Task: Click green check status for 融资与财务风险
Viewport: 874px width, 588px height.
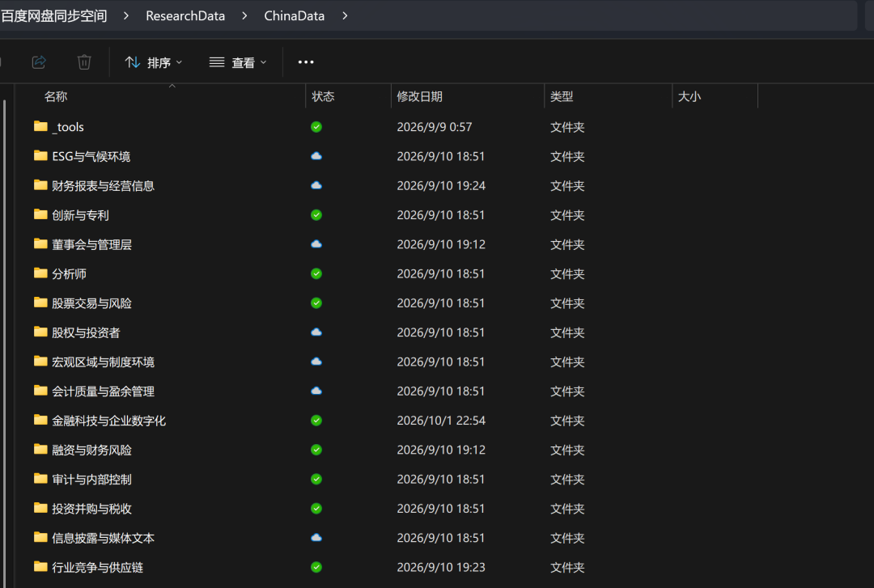Action: point(316,450)
